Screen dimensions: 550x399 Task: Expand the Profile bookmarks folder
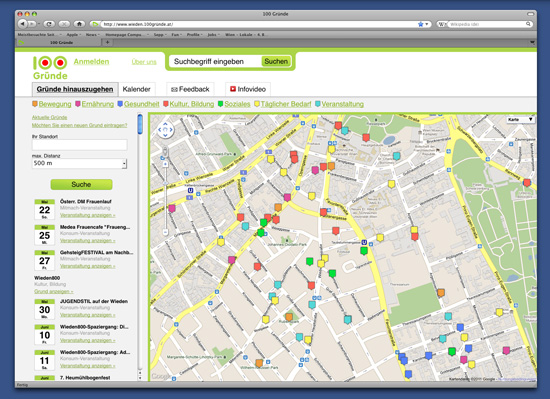coord(195,35)
